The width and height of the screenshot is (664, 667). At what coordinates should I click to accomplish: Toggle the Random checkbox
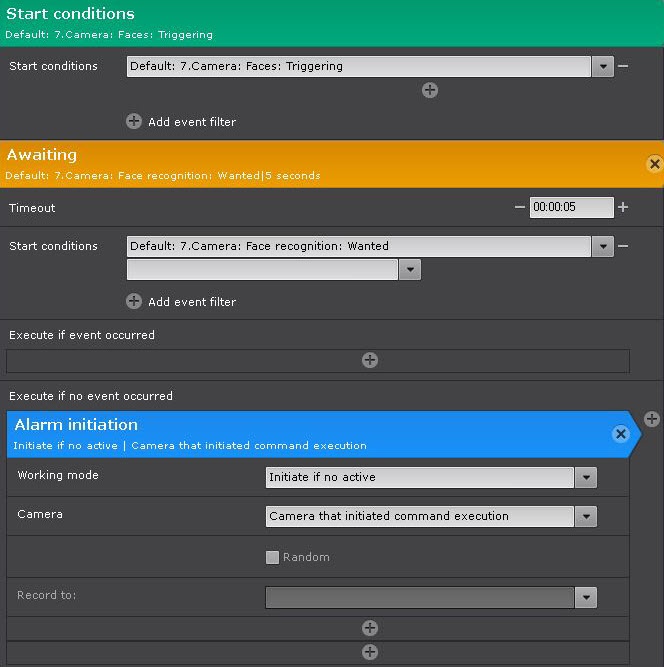[x=272, y=557]
